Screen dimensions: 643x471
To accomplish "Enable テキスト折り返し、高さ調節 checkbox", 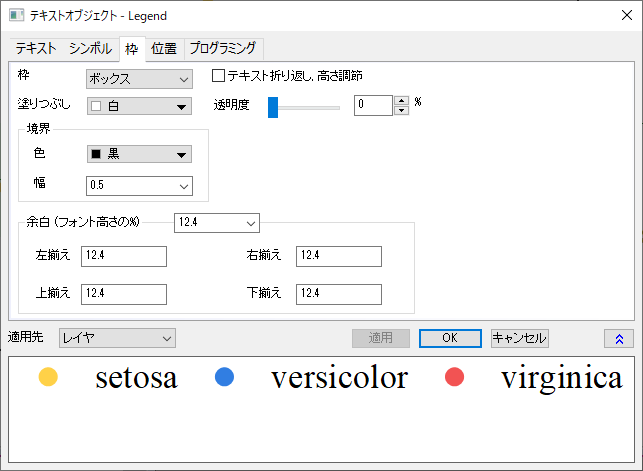I will point(218,76).
